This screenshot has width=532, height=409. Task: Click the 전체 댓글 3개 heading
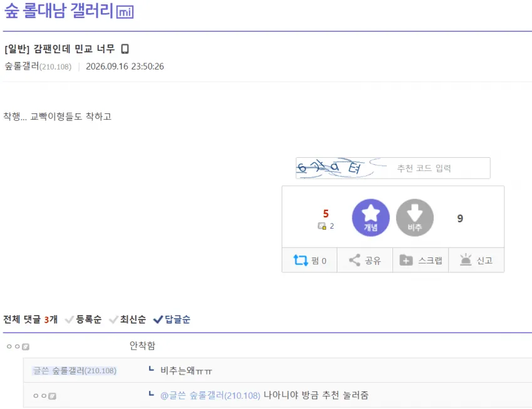pyautogui.click(x=31, y=319)
